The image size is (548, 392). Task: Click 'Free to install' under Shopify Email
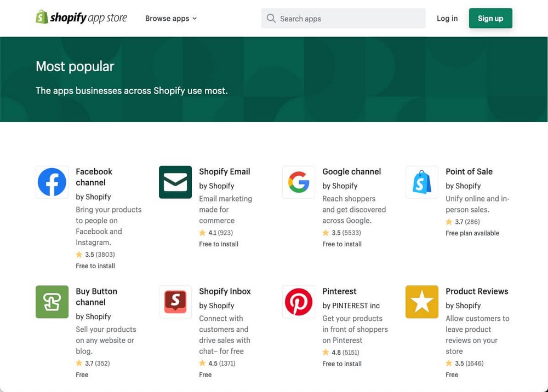[x=219, y=244]
